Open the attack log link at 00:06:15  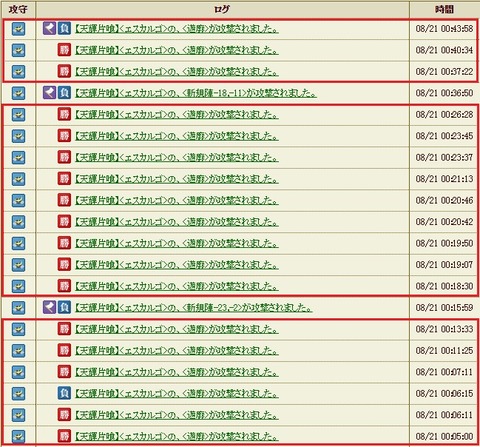click(176, 394)
